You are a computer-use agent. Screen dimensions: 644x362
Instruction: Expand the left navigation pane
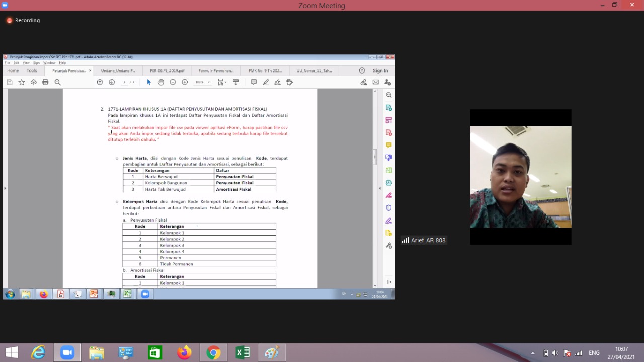tap(5, 188)
